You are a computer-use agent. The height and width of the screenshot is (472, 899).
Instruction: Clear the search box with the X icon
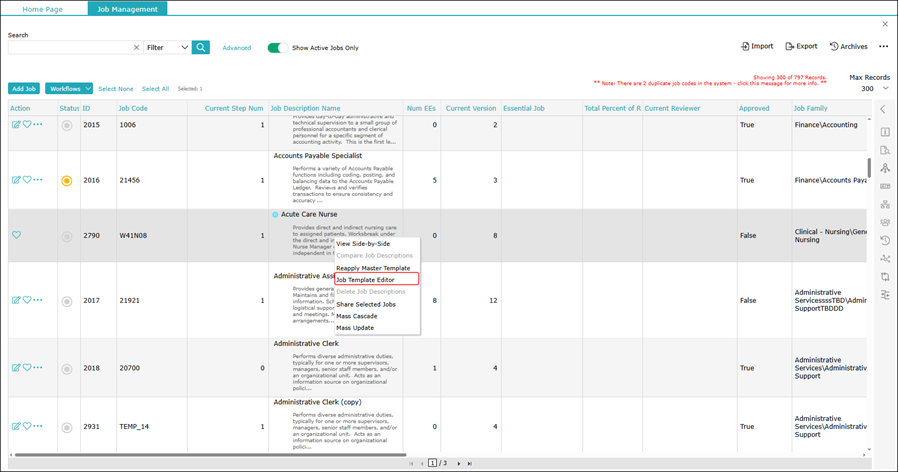pyautogui.click(x=136, y=48)
